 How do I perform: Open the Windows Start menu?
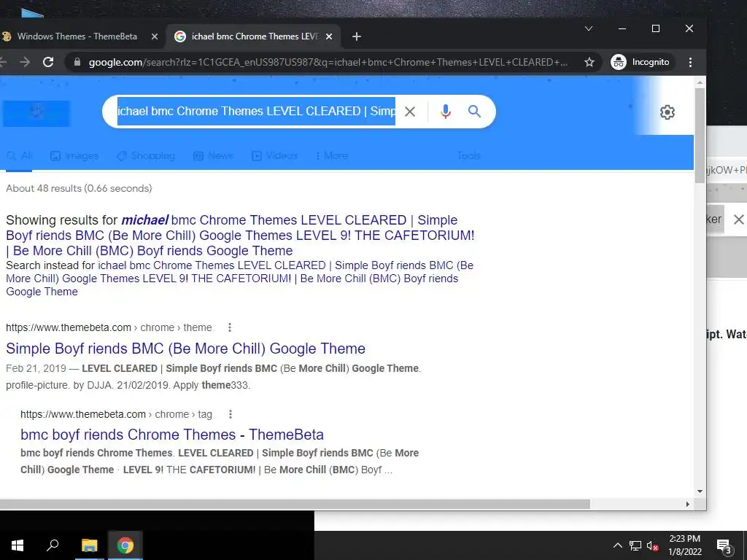(18, 545)
